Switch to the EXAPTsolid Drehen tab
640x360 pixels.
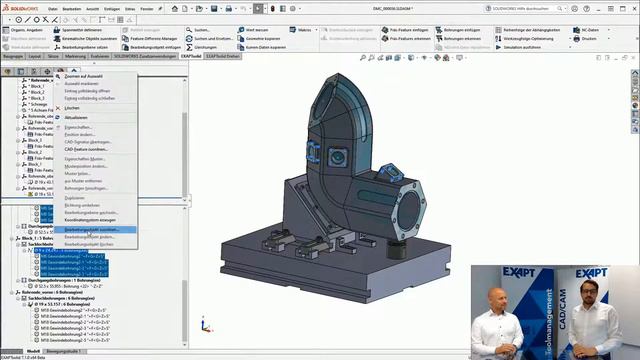(222, 56)
